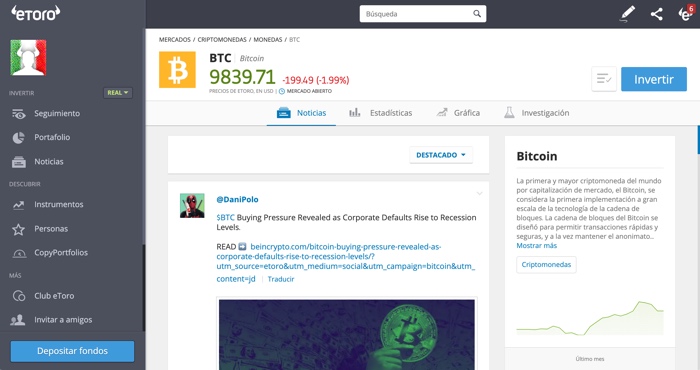Viewport: 700px width, 370px height.
Task: Click the add-to-watchlist list icon
Action: coord(604,79)
